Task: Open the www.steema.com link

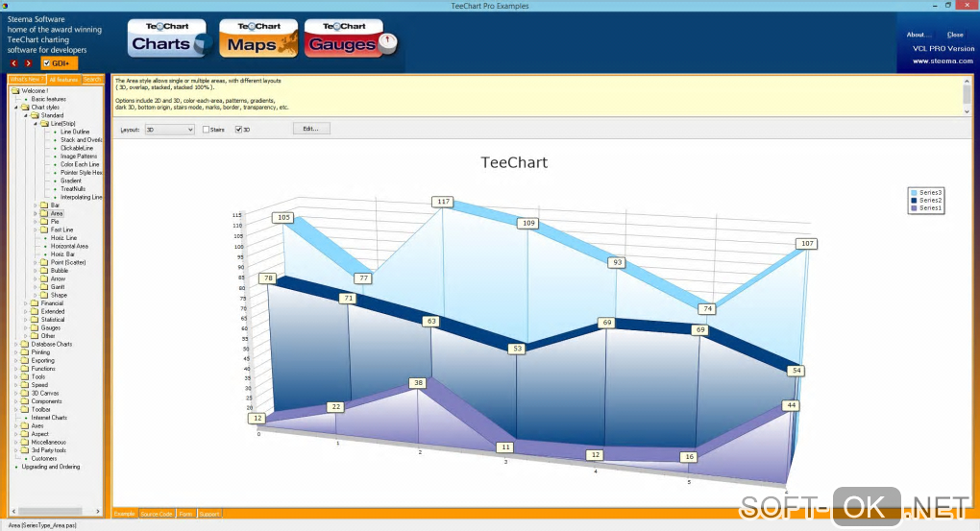Action: click(943, 60)
